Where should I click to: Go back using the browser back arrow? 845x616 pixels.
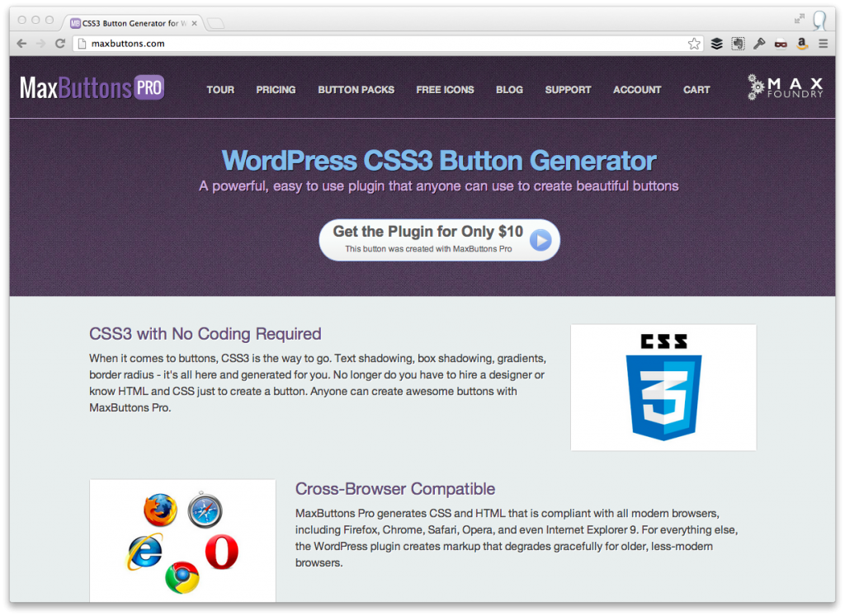21,44
